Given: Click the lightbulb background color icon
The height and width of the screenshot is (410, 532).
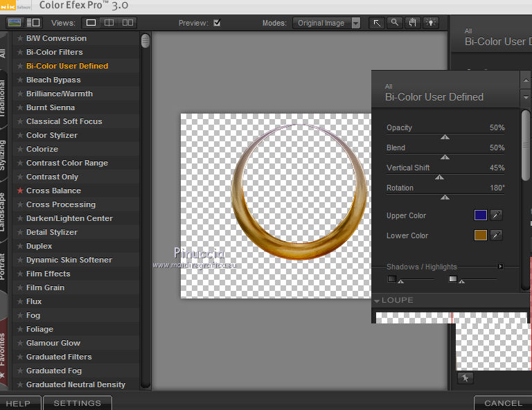Looking at the screenshot, I should click(430, 23).
